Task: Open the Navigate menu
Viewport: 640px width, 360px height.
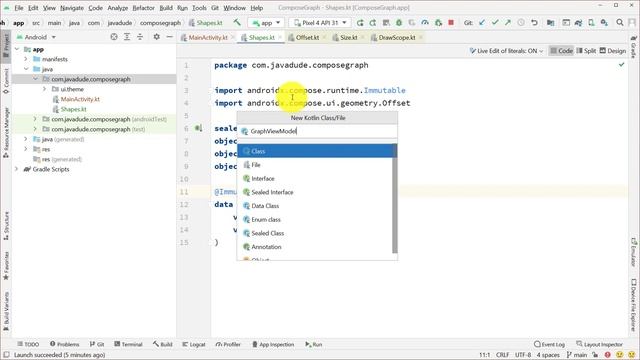Action: (x=72, y=8)
